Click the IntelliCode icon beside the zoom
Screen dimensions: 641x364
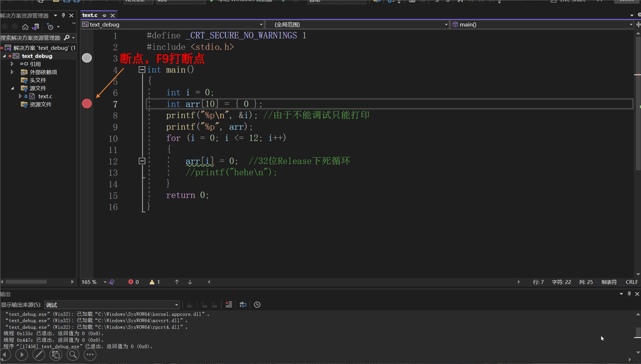[112, 282]
